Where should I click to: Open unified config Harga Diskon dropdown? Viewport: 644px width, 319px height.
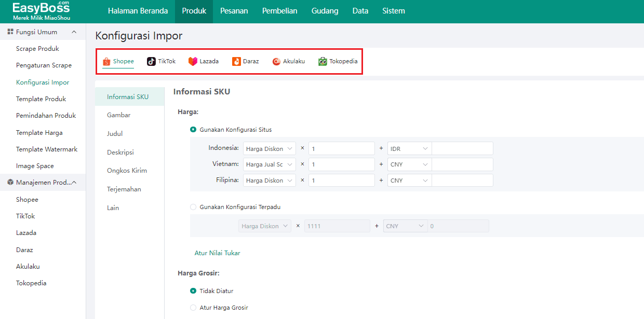coord(265,226)
